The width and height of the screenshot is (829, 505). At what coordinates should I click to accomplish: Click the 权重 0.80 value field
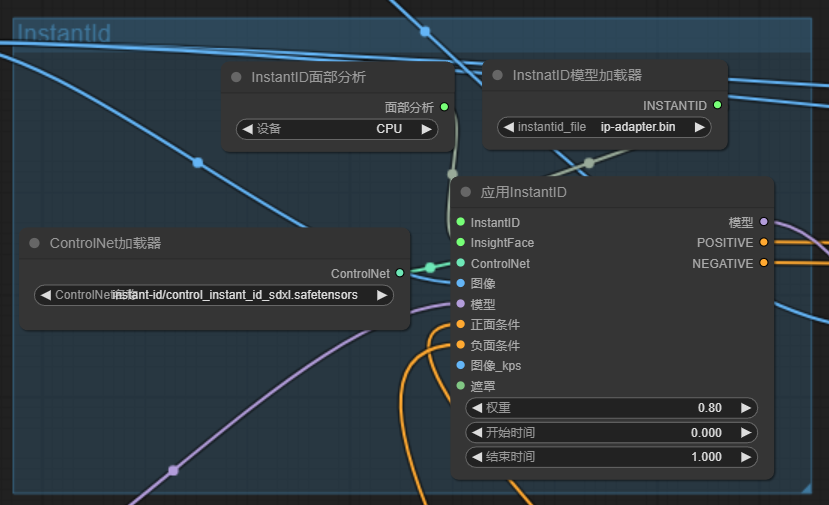(611, 408)
